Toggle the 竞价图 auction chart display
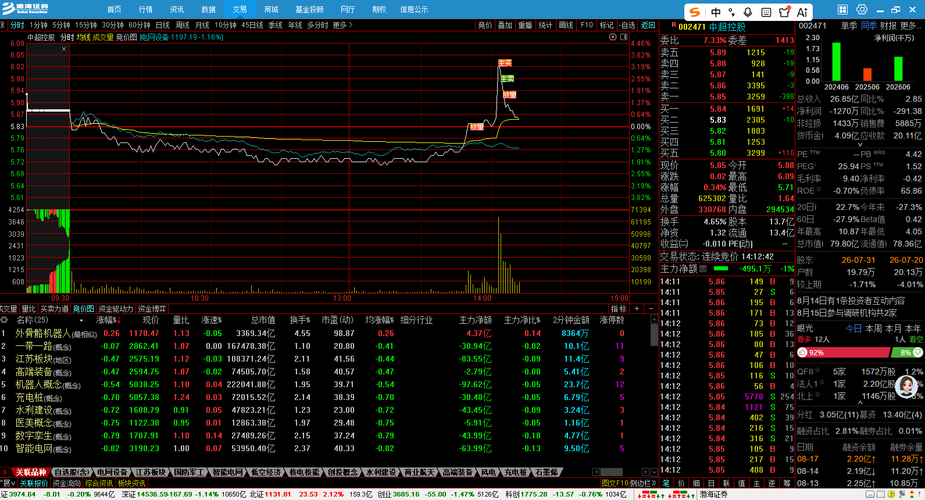The image size is (925, 500). 126,37
